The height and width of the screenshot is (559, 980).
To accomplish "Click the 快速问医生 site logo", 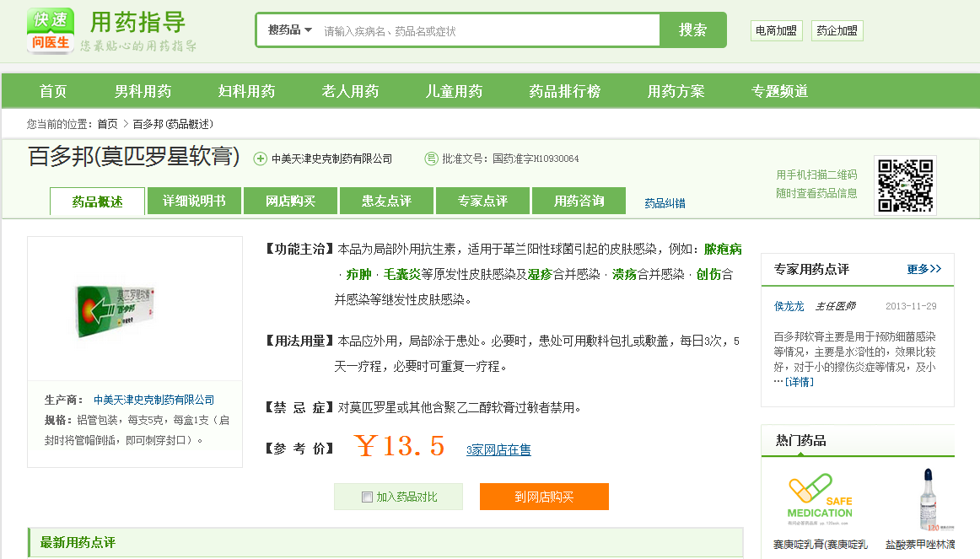I will tap(51, 30).
